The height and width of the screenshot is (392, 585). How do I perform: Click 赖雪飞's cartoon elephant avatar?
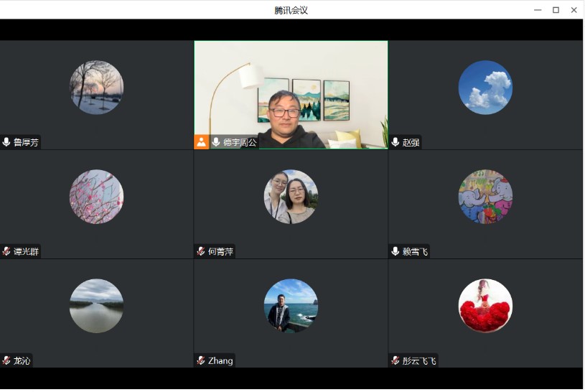485,197
